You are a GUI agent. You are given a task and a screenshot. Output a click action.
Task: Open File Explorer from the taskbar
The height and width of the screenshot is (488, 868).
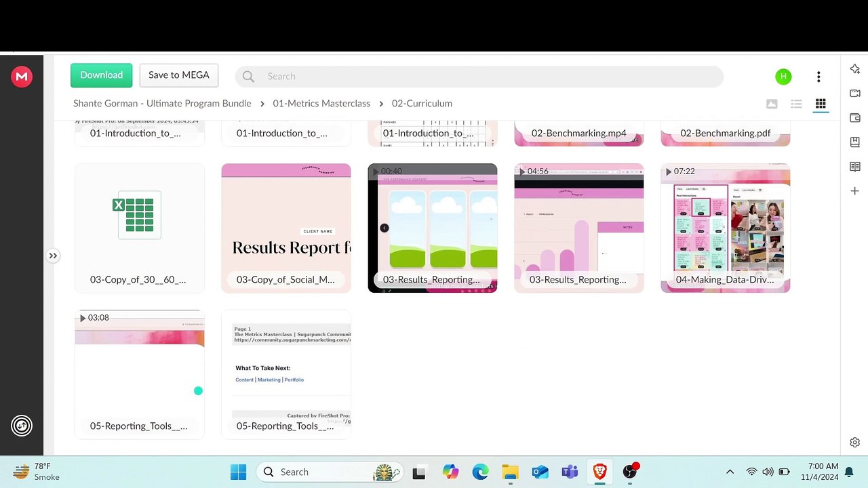[x=510, y=472]
